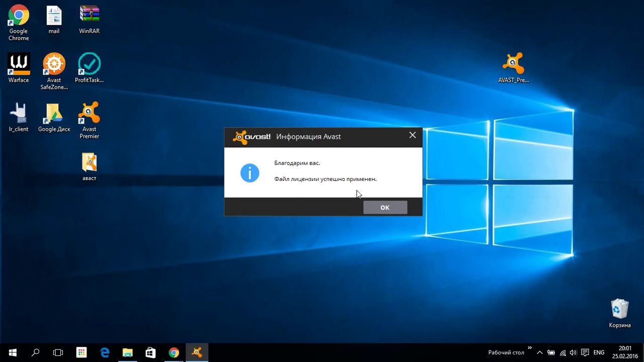Open Windows Store from taskbar

point(150,352)
